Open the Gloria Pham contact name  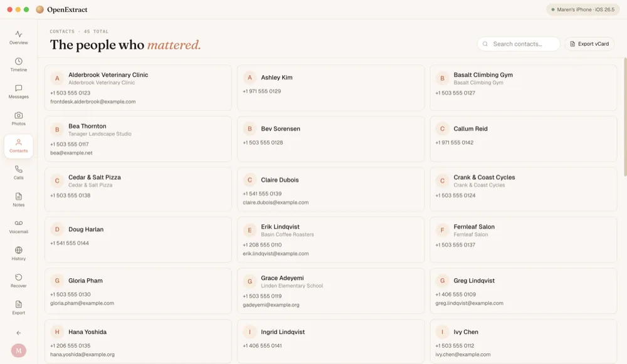click(x=85, y=281)
